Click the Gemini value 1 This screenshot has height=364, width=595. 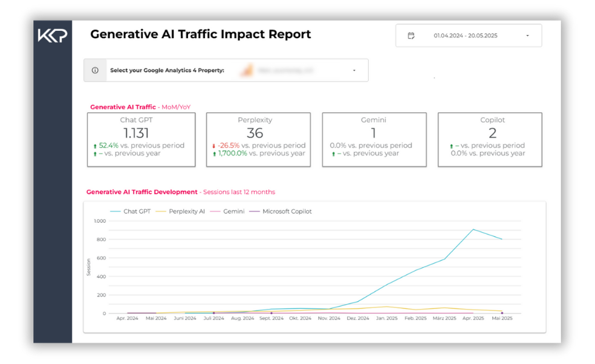[x=374, y=133]
